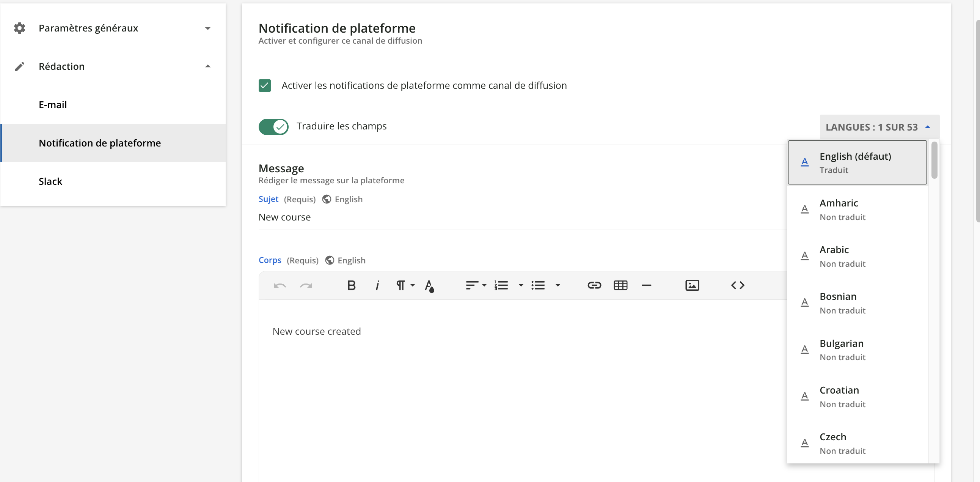Viewport: 980px width, 482px height.
Task: Open the E-mail settings page
Action: tap(52, 105)
